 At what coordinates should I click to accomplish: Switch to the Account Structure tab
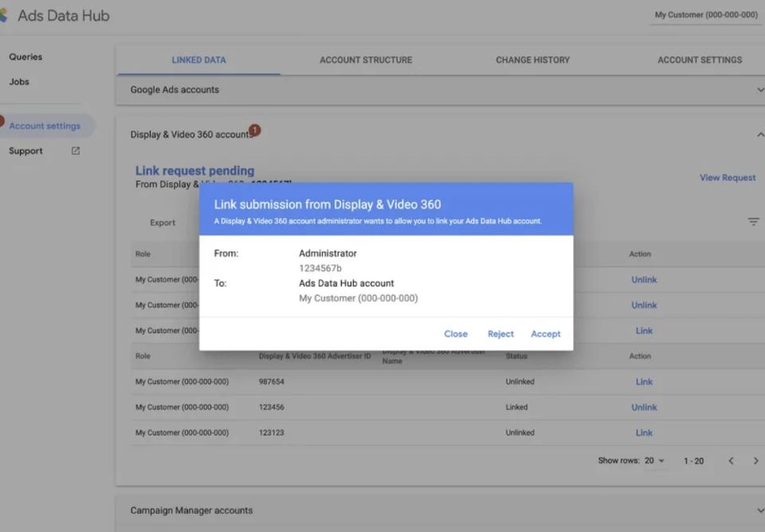pos(366,60)
